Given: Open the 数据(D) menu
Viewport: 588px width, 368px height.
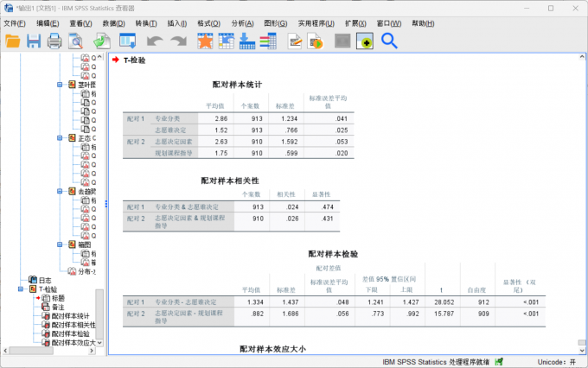Looking at the screenshot, I should pos(113,23).
